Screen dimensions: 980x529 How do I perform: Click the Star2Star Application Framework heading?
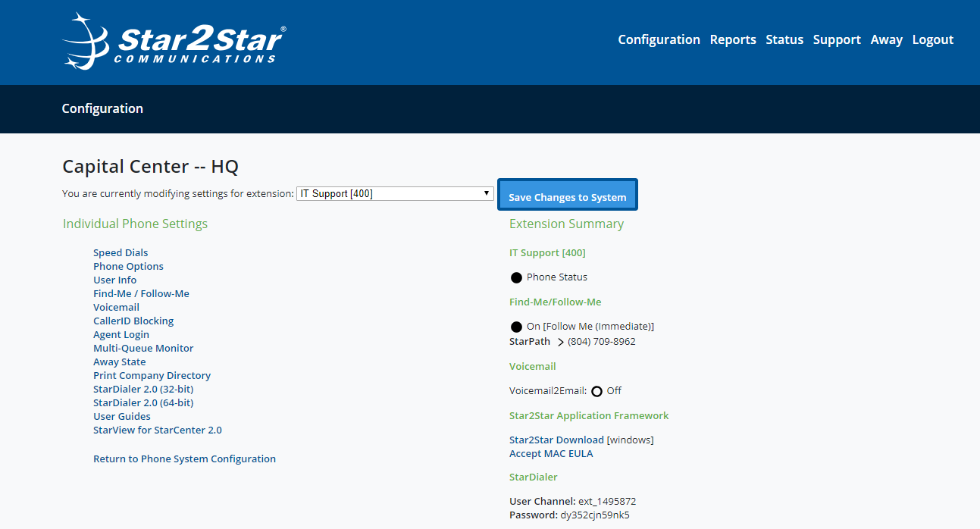coord(589,415)
